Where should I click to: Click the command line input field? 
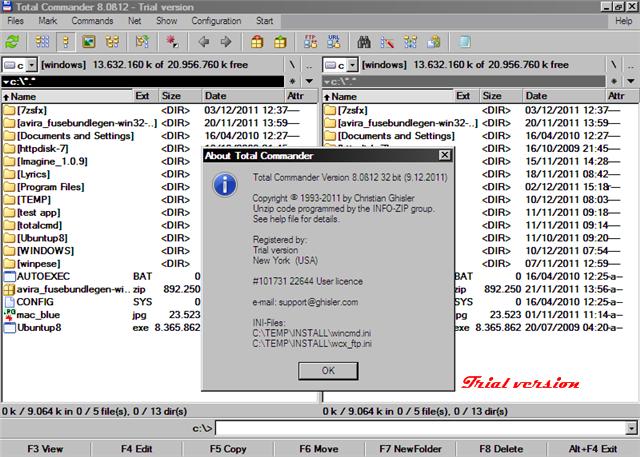point(420,428)
